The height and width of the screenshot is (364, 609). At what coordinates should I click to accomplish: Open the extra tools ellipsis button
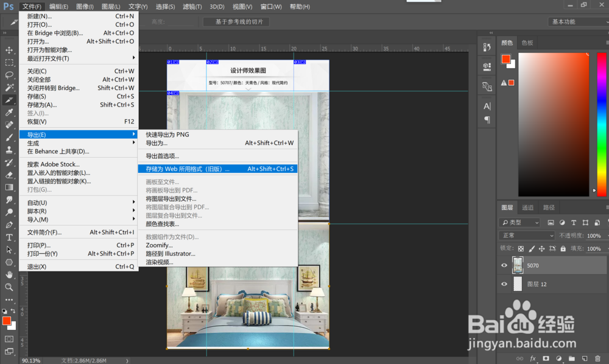pyautogui.click(x=9, y=299)
